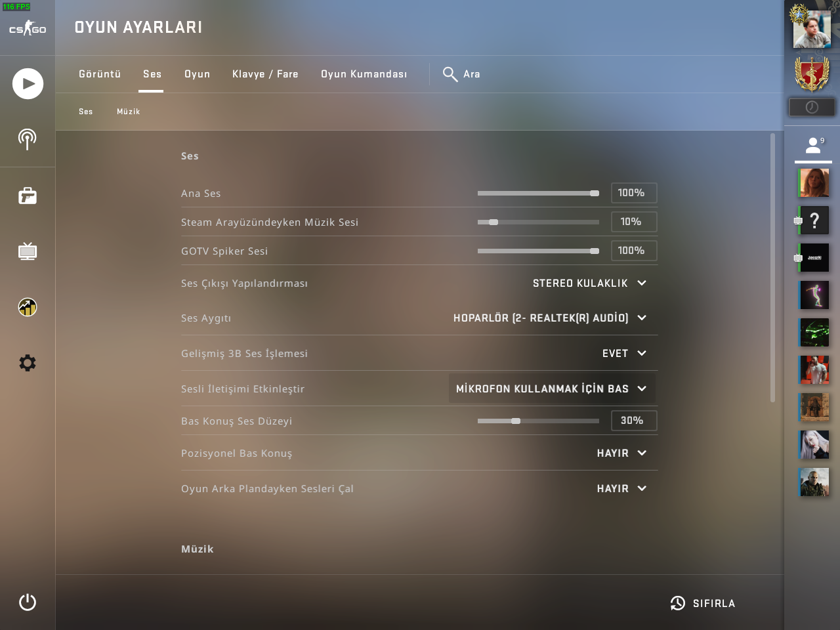Toggle Pozisyonel Bas Konuş option
The width and height of the screenshot is (840, 630).
(x=621, y=453)
